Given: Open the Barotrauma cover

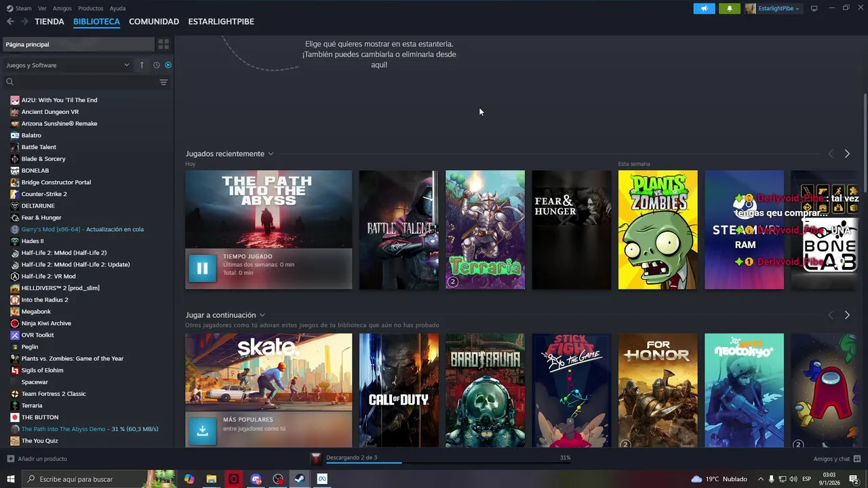Looking at the screenshot, I should 485,390.
